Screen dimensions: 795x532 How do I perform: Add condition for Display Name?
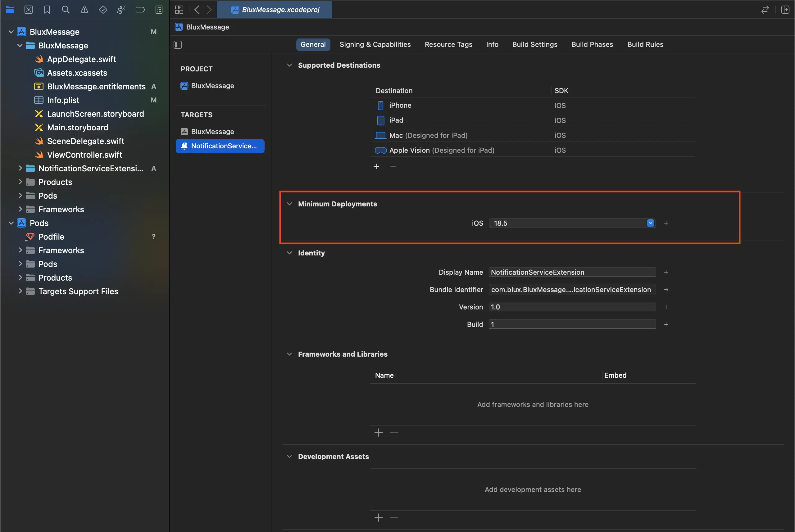[666, 272]
